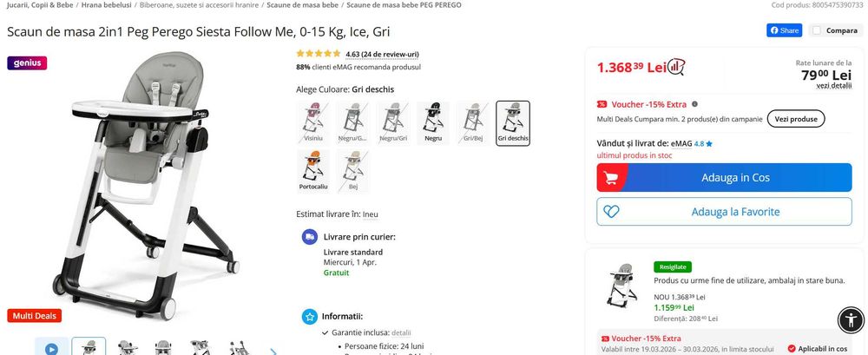The image size is (868, 355).
Task: Click the genius badge
Action: [x=27, y=63]
